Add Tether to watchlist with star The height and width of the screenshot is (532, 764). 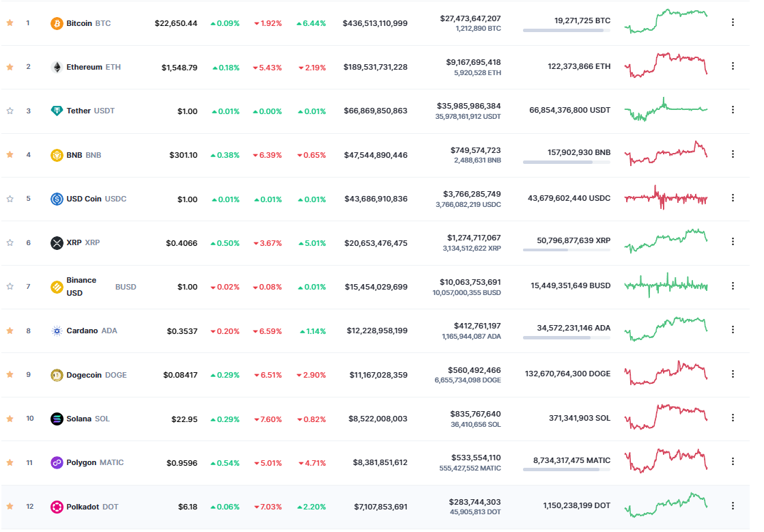coord(10,111)
